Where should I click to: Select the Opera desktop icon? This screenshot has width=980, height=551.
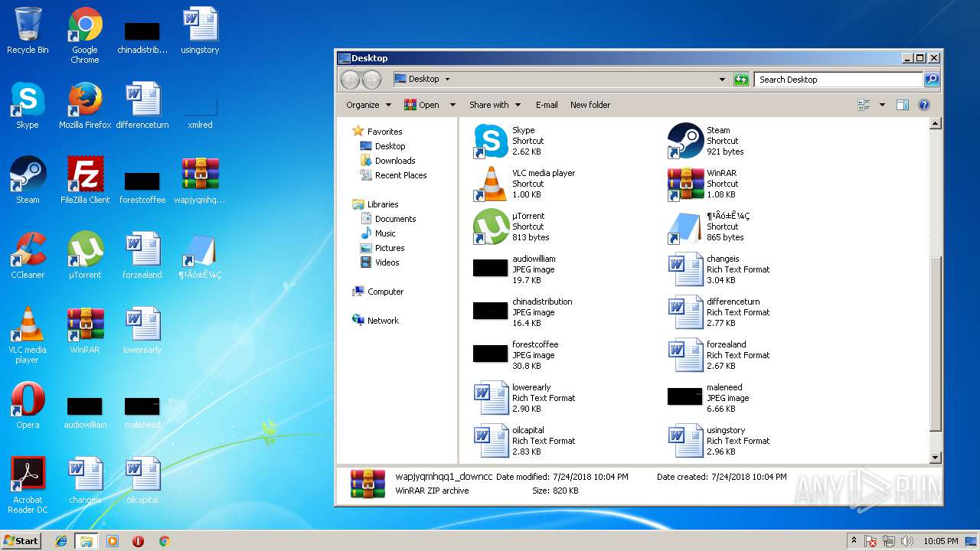coord(28,406)
